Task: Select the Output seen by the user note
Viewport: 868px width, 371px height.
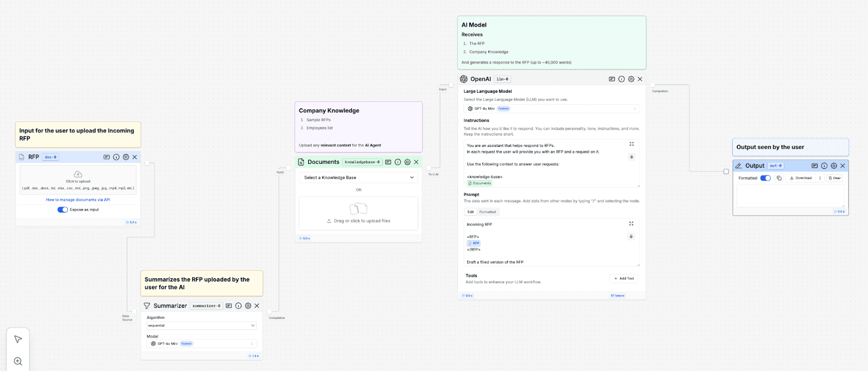Action: coord(790,147)
